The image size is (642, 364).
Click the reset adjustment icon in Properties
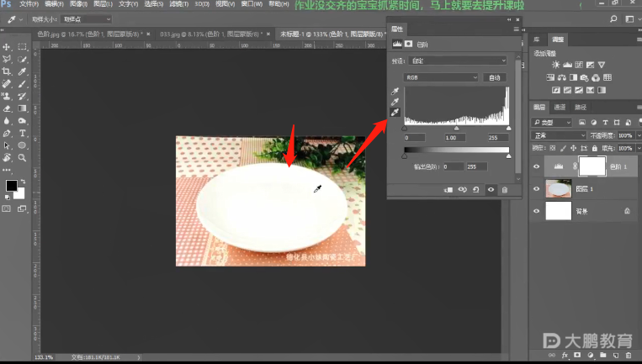click(x=477, y=190)
